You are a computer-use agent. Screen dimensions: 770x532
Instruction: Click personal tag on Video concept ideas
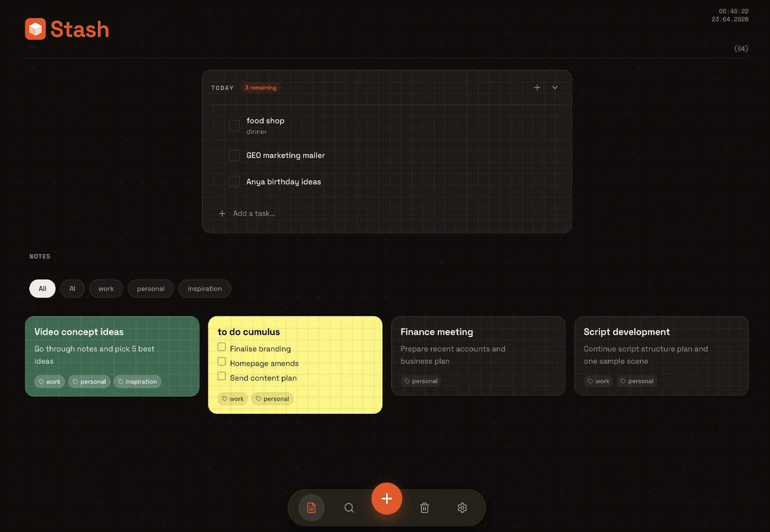click(x=89, y=381)
